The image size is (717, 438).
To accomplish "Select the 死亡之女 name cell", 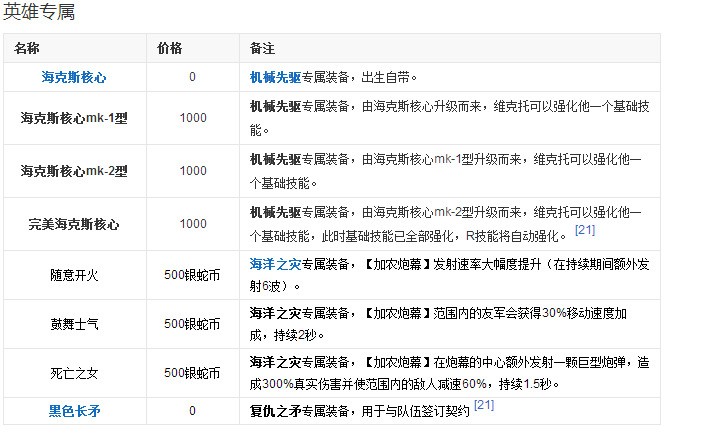I will 74,374.
